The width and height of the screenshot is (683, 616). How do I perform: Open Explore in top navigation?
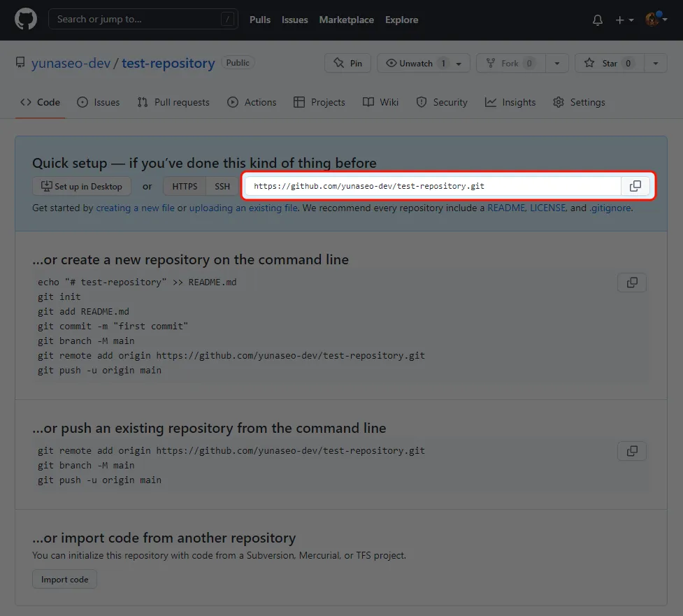click(x=401, y=20)
